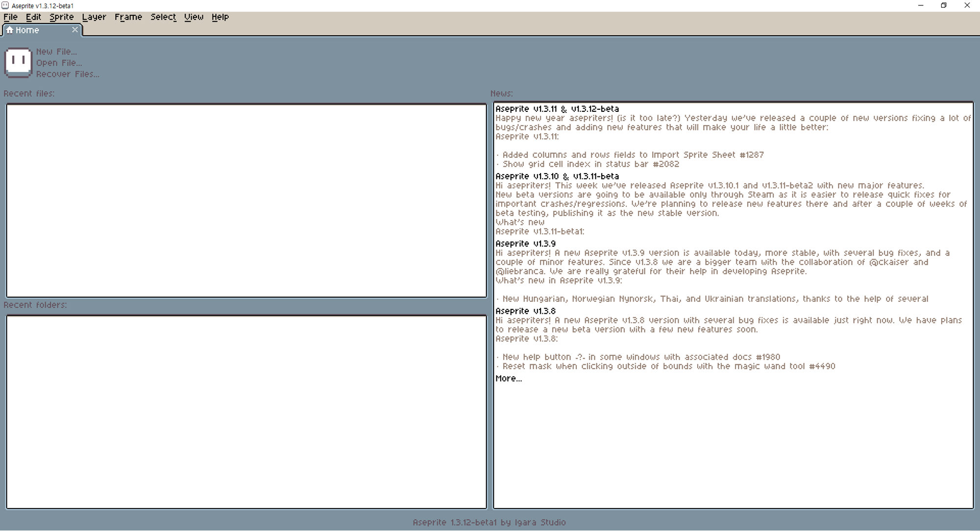Close the Aseprite window
Screen dimensions: 980x531
pyautogui.click(x=967, y=5)
